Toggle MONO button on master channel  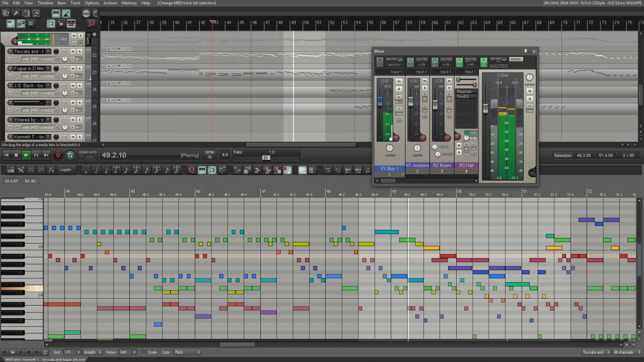[x=516, y=59]
